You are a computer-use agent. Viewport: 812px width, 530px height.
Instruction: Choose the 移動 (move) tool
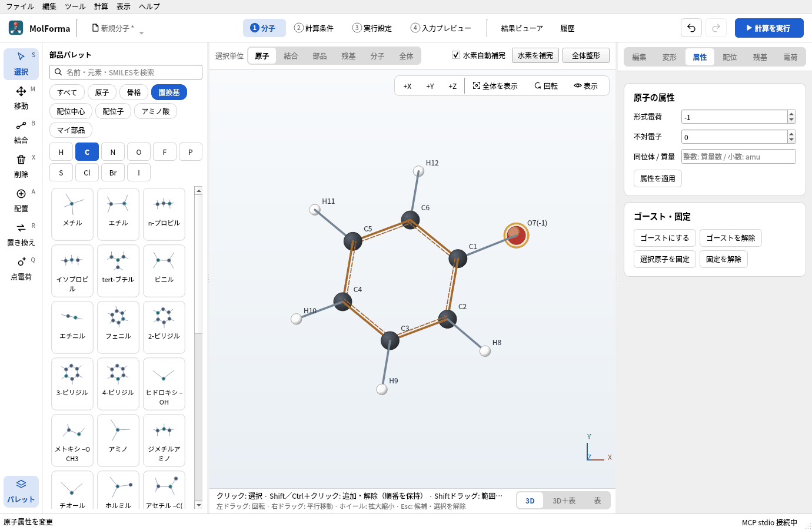21,98
